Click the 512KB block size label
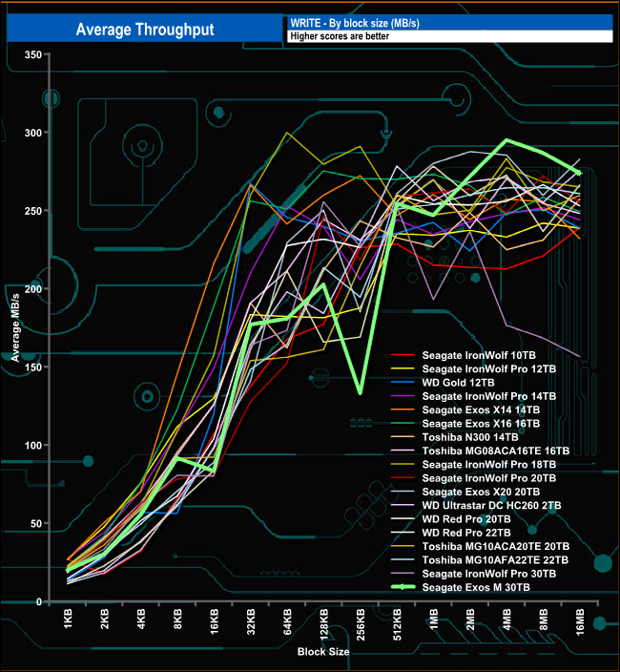The height and width of the screenshot is (672, 620). [397, 625]
